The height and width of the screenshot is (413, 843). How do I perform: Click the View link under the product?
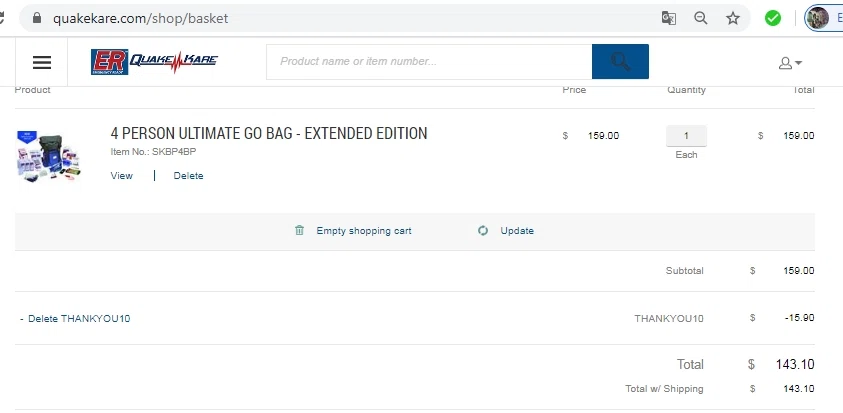121,176
